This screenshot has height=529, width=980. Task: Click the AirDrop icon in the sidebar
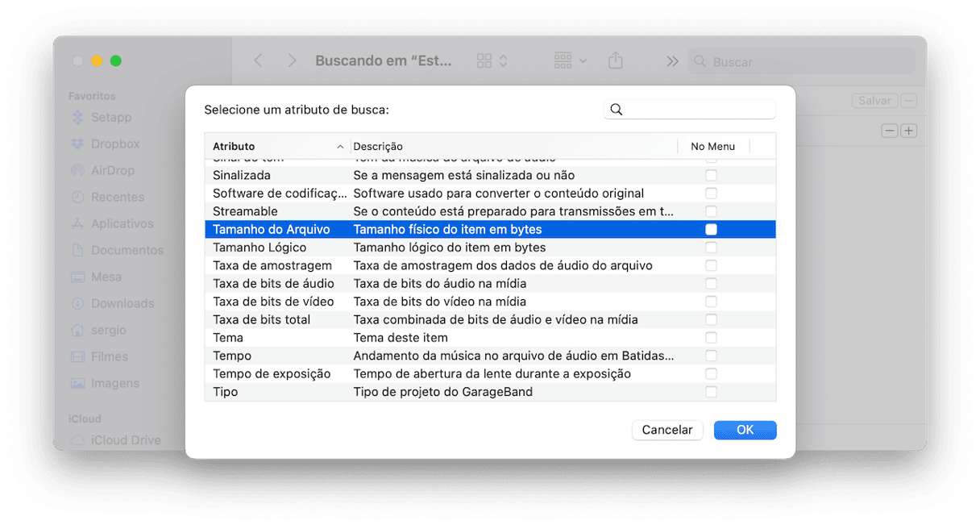(x=77, y=171)
